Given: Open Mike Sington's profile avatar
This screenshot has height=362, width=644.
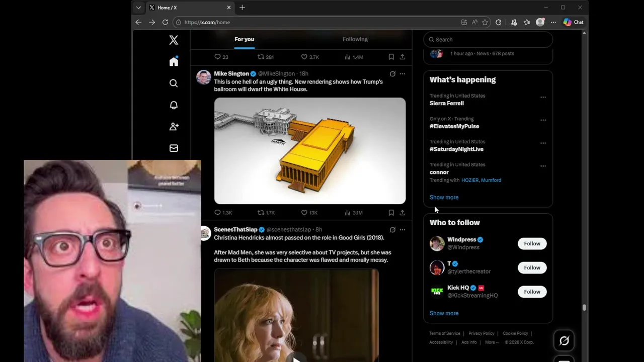Looking at the screenshot, I should tap(203, 77).
